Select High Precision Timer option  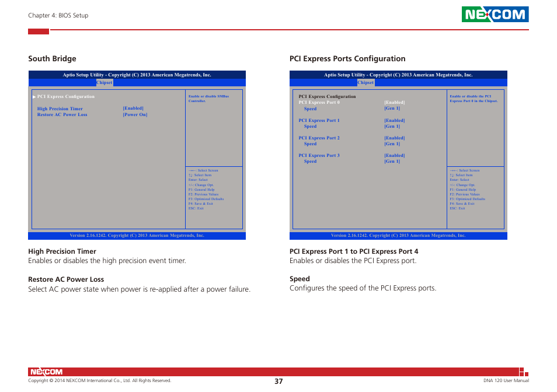(x=60, y=108)
